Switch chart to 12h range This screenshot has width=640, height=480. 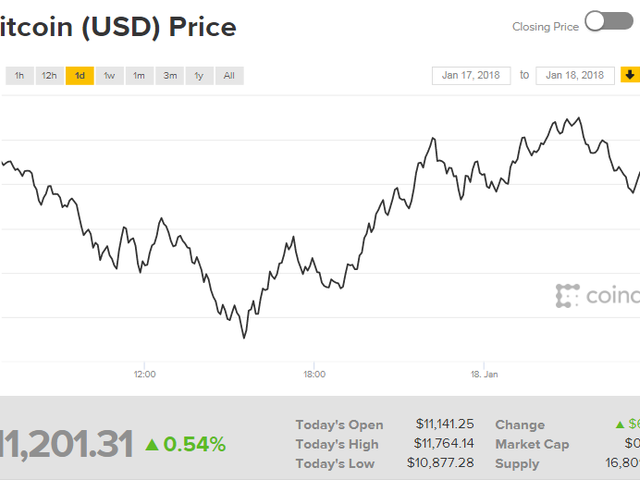click(x=49, y=76)
